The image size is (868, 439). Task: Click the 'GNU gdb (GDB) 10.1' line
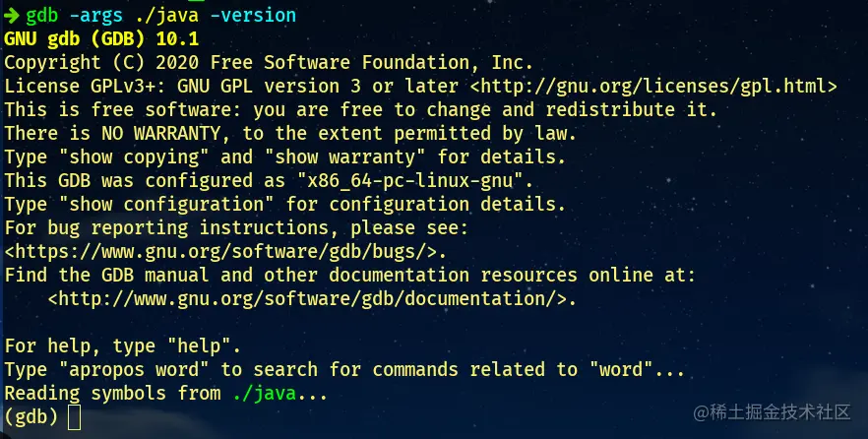pos(101,38)
